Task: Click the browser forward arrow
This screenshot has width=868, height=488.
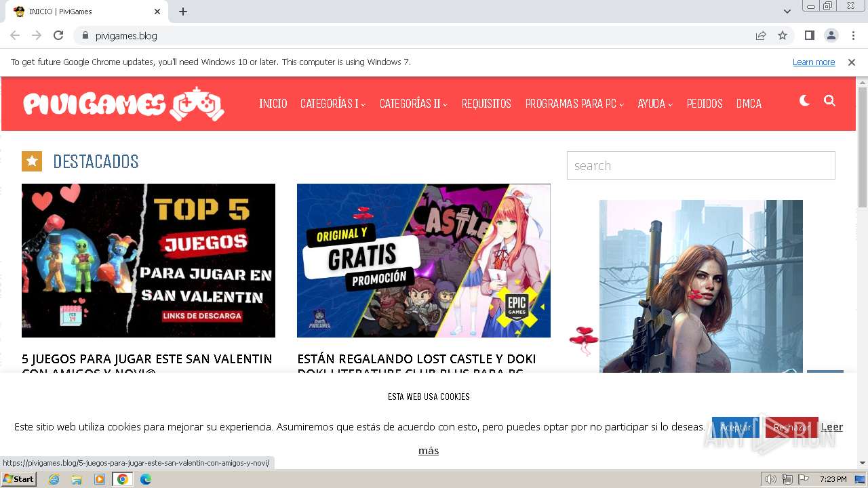Action: pos(37,35)
